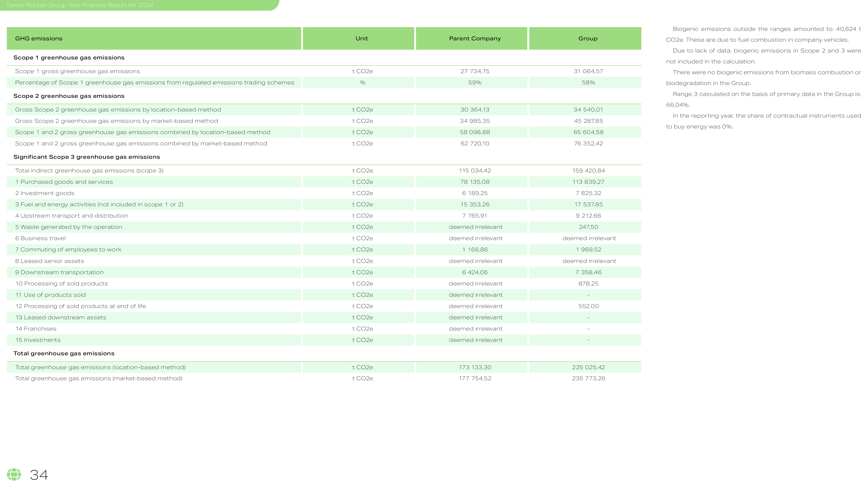Select the value 9 212,66

tap(588, 216)
